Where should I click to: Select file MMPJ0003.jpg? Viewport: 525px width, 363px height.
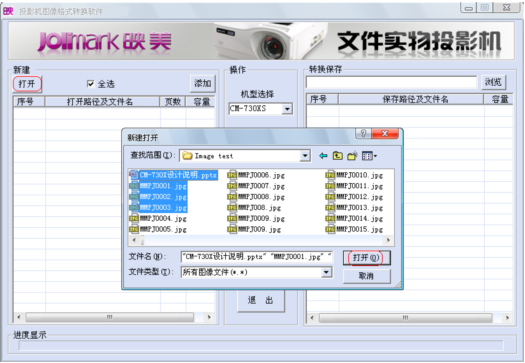158,208
